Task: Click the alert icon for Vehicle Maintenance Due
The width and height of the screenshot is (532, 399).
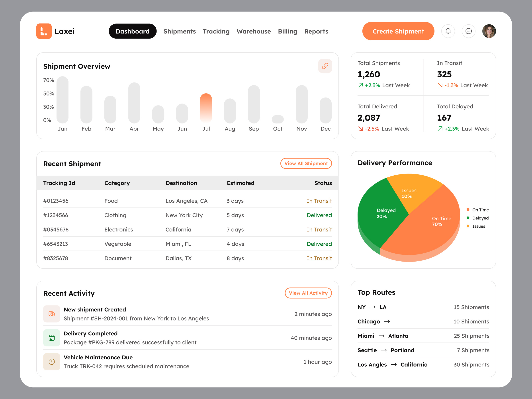Action: 52,362
